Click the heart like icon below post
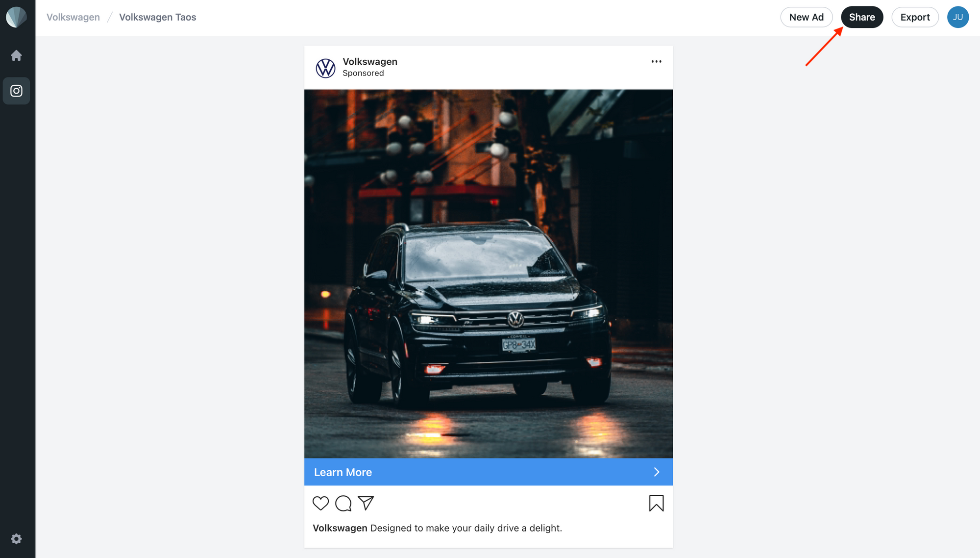Viewport: 980px width, 558px height. pos(321,503)
